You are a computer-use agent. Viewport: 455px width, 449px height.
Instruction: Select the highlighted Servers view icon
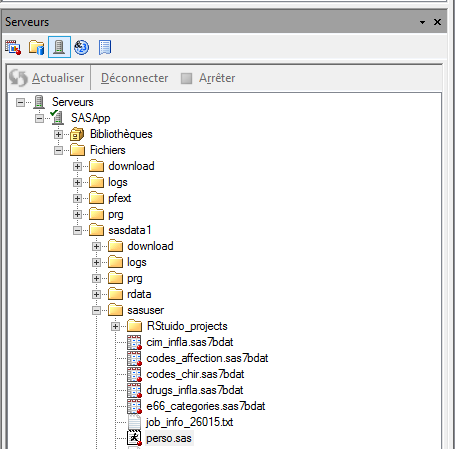(x=59, y=47)
